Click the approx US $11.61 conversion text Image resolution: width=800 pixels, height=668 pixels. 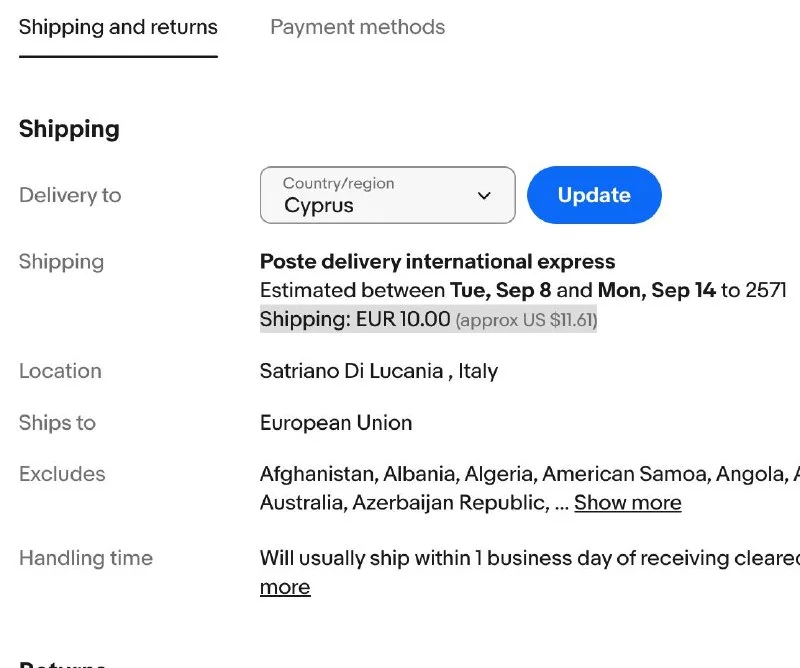526,320
